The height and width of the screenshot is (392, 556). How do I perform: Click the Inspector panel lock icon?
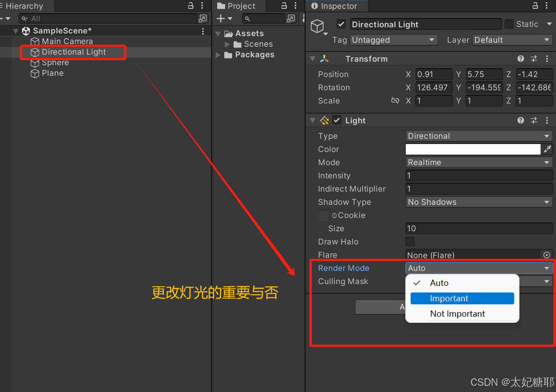coord(535,6)
